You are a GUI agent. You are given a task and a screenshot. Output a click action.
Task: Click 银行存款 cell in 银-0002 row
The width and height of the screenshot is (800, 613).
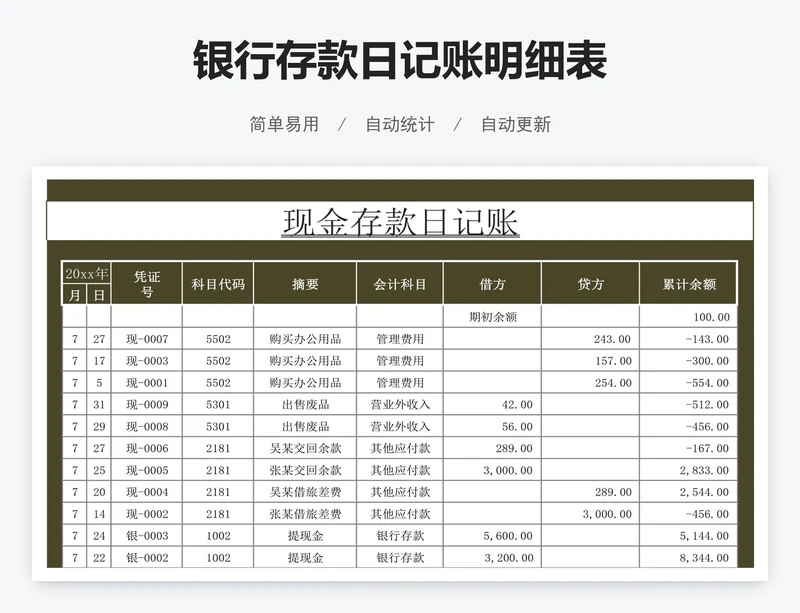click(x=400, y=557)
